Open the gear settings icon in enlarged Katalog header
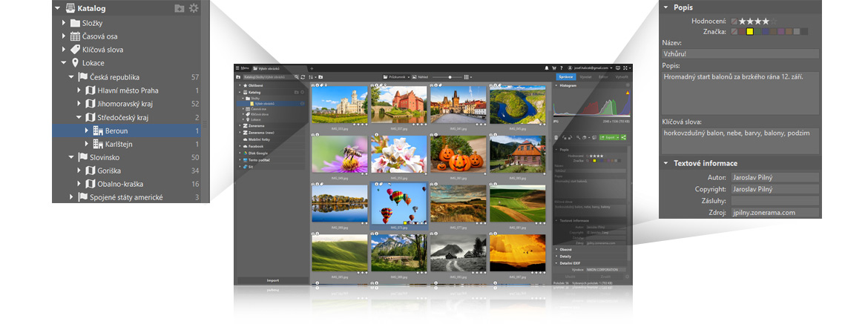868x324 pixels. coord(193,8)
